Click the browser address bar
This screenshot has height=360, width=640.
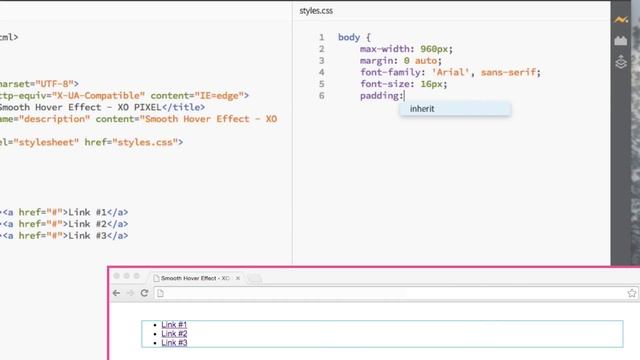point(392,293)
